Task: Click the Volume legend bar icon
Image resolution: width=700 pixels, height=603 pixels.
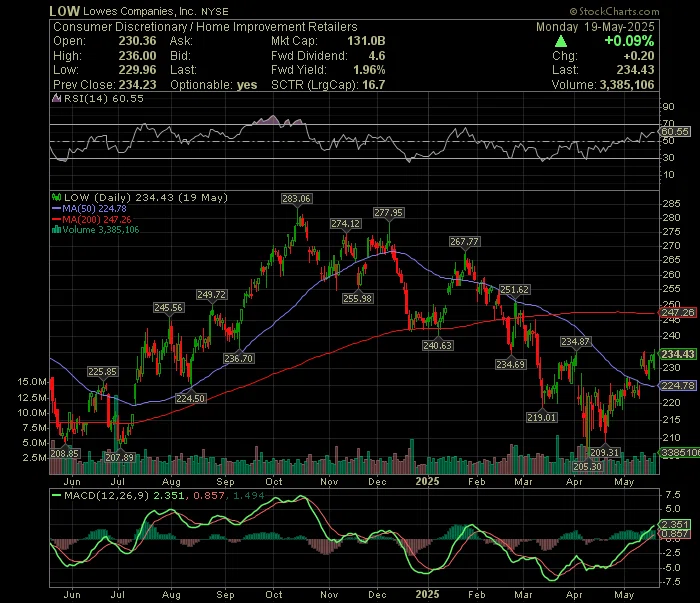Action: coord(56,230)
